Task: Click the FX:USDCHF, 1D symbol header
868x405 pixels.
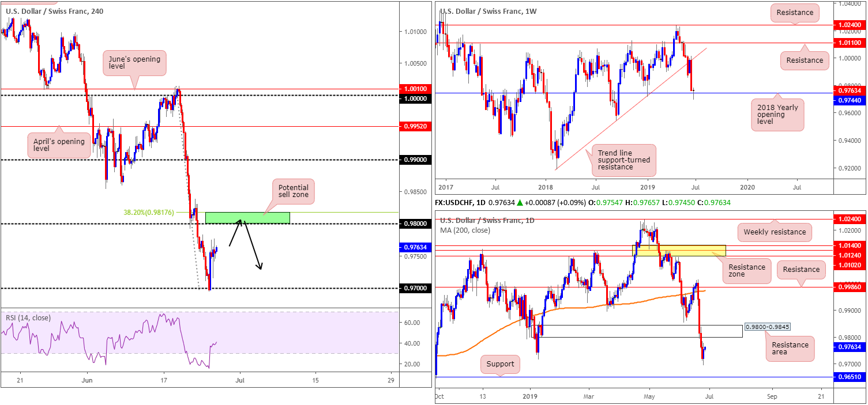Action: (461, 203)
